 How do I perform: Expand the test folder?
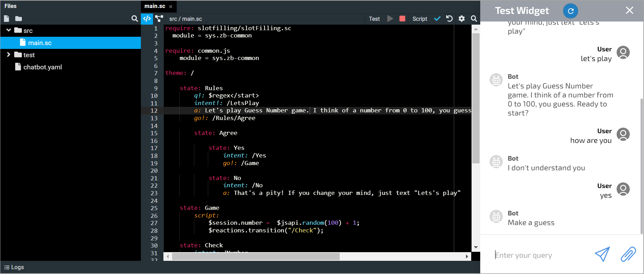tap(9, 55)
